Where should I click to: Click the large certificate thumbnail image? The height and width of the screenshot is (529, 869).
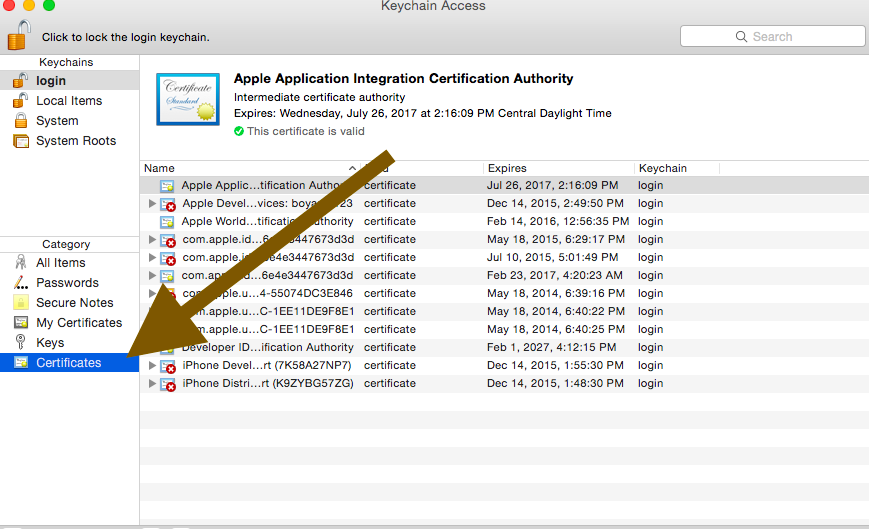point(188,99)
